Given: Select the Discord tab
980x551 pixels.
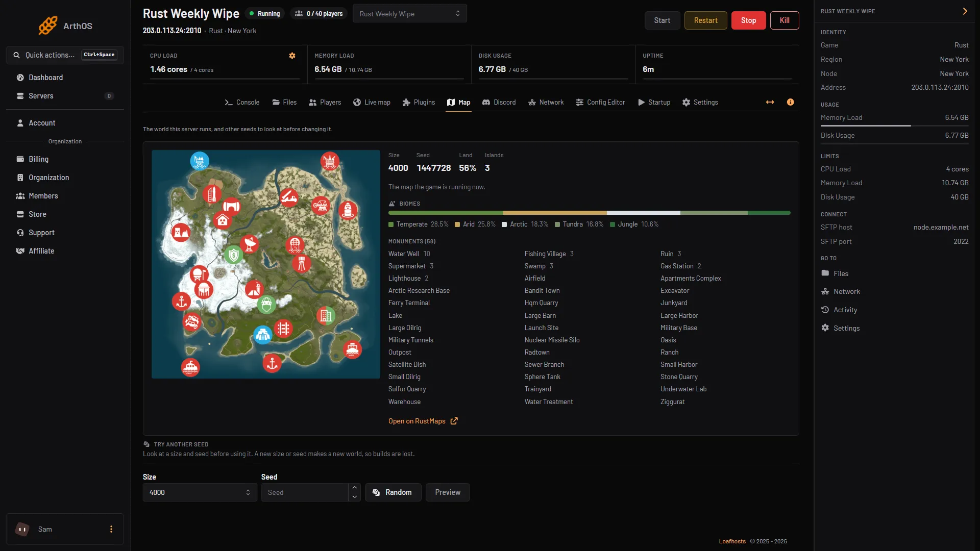Looking at the screenshot, I should [x=499, y=102].
